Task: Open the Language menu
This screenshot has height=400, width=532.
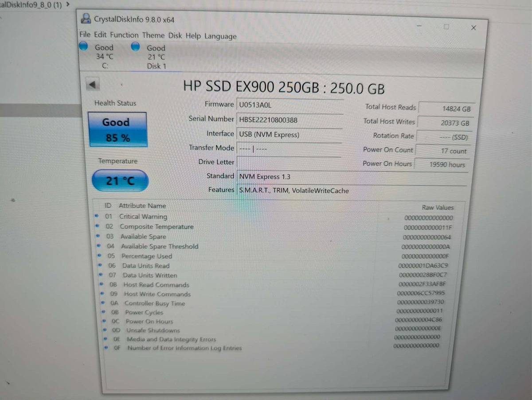Action: coord(220,36)
